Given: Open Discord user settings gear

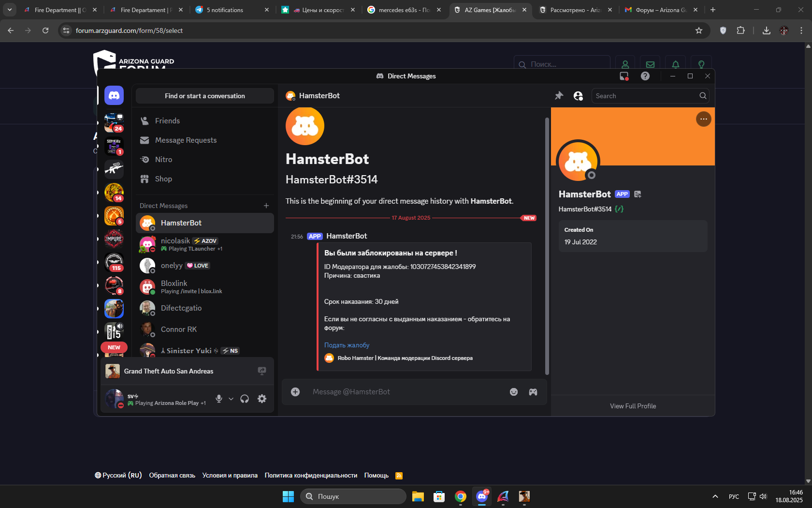Looking at the screenshot, I should tap(262, 399).
